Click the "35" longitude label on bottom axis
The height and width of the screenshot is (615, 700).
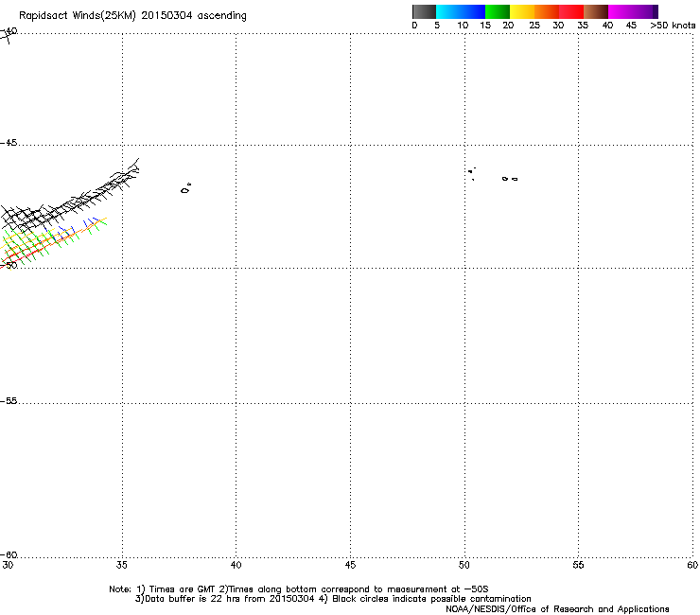[x=122, y=566]
